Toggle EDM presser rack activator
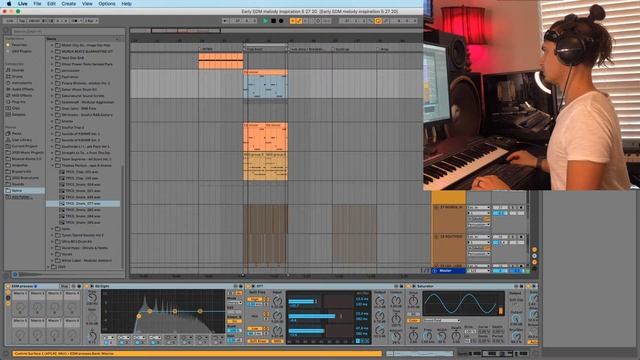 [x=8, y=286]
